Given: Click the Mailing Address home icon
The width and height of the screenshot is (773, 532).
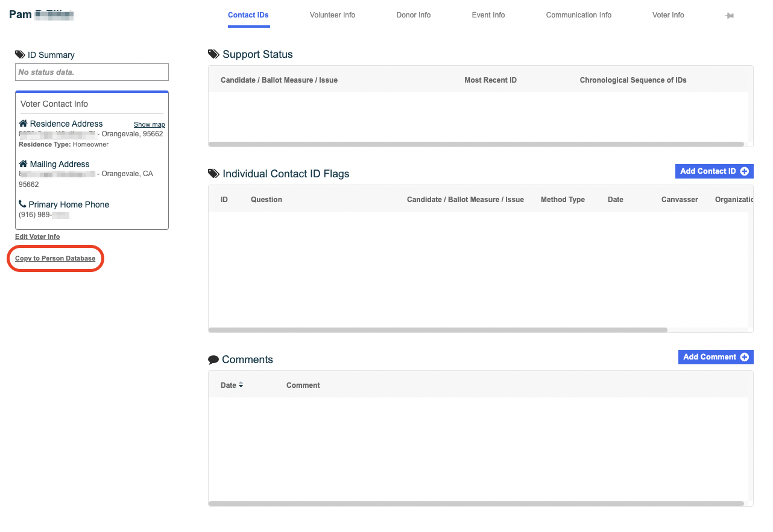Looking at the screenshot, I should coord(23,163).
